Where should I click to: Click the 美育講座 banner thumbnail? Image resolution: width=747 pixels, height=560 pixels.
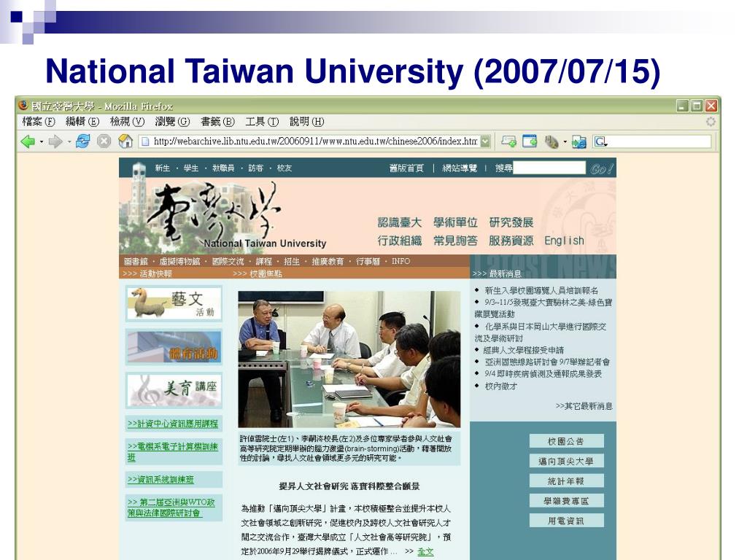tap(174, 391)
